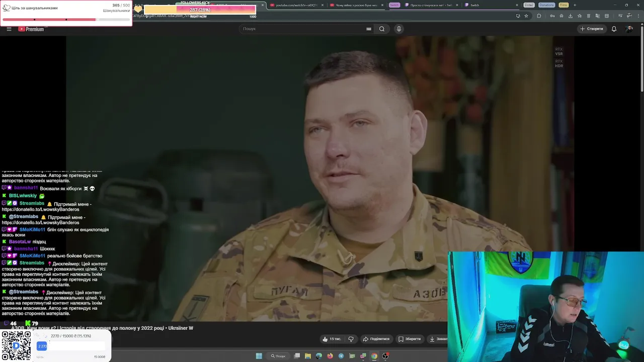This screenshot has width=644, height=362.
Task: Launch File Explorer from taskbar
Action: [x=308, y=356]
